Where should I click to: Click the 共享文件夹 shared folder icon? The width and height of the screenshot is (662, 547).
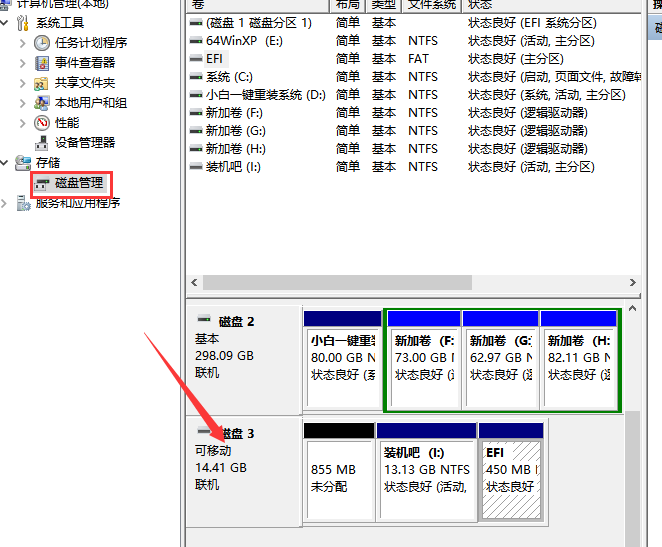click(x=42, y=83)
